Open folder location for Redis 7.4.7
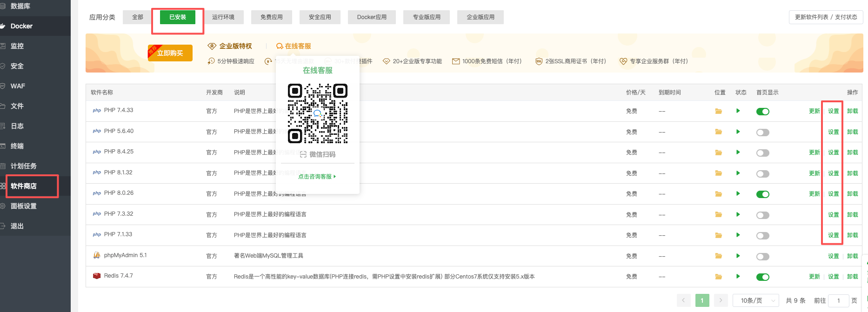 click(x=719, y=277)
